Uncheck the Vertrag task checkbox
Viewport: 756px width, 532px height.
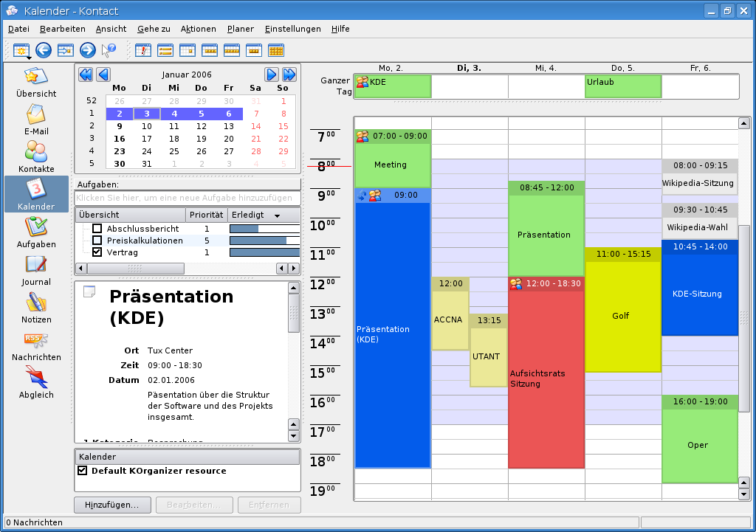coord(97,252)
